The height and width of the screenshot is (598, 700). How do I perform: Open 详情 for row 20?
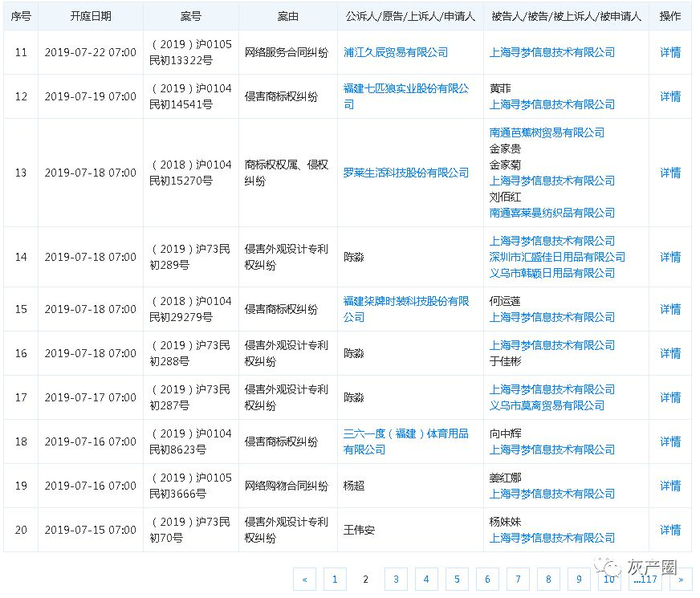click(x=670, y=530)
